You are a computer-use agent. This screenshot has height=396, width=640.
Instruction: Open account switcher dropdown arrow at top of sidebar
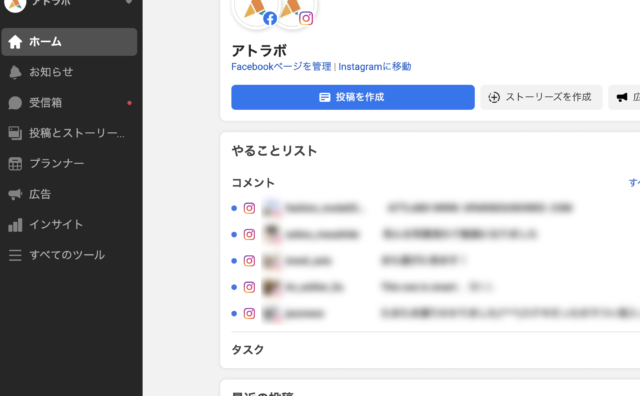[x=129, y=2]
